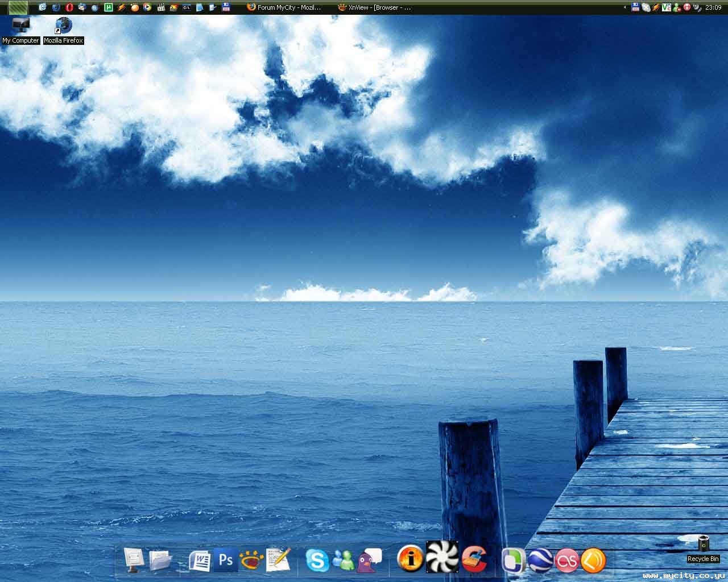Open Photoshop from the dock
Screen dimensions: 728x582
coord(226,560)
